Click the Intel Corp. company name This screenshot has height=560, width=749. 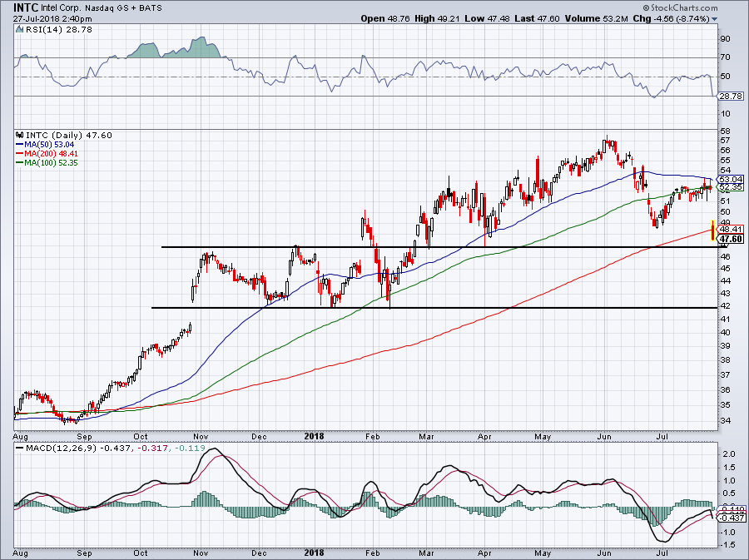pos(62,8)
